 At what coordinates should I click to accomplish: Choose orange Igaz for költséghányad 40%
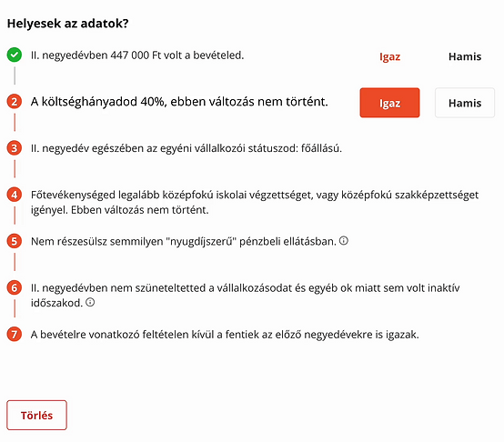click(x=389, y=103)
